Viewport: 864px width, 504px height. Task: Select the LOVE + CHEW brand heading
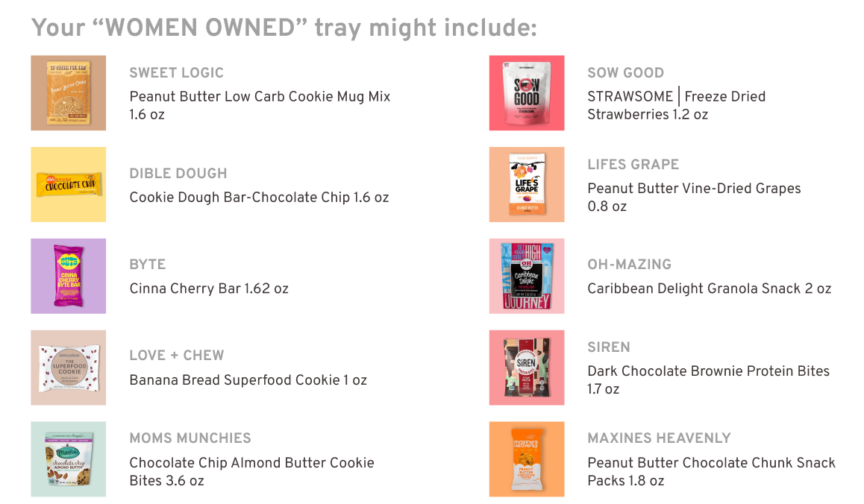176,356
